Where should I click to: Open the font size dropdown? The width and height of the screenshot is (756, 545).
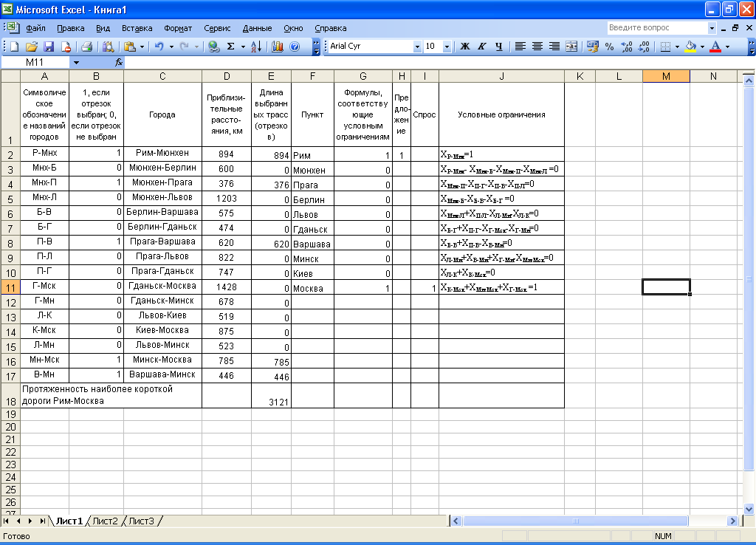coord(447,46)
